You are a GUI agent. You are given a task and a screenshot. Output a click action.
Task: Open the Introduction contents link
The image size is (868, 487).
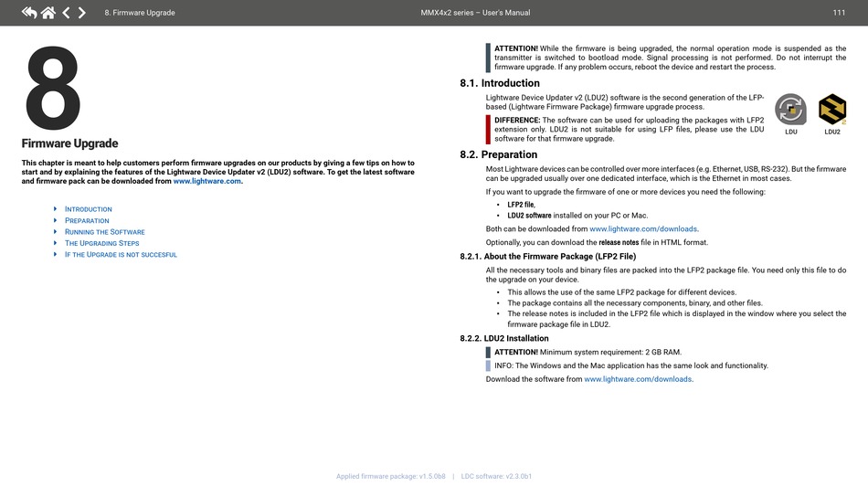point(88,209)
